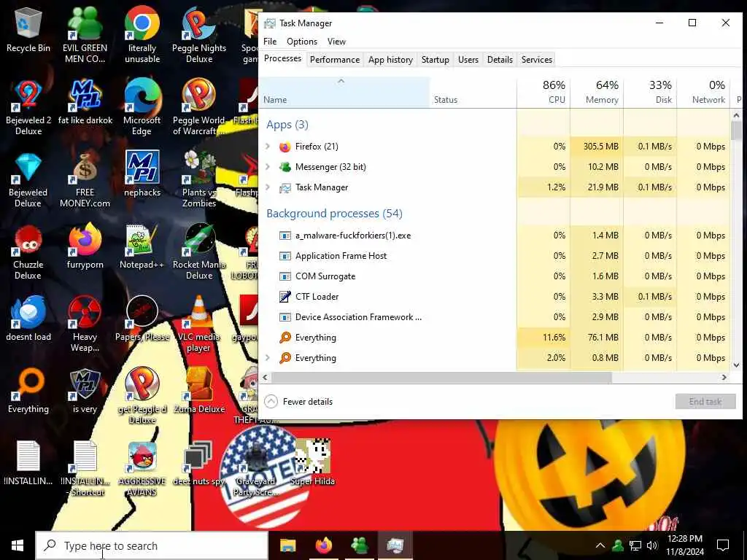Click the vertical scrollbar down arrow
Viewport: 747px width, 560px height.
click(736, 365)
